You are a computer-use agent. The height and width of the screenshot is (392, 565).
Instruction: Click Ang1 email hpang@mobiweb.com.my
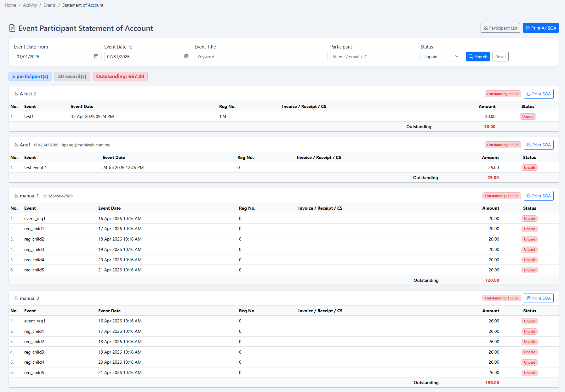coord(86,145)
